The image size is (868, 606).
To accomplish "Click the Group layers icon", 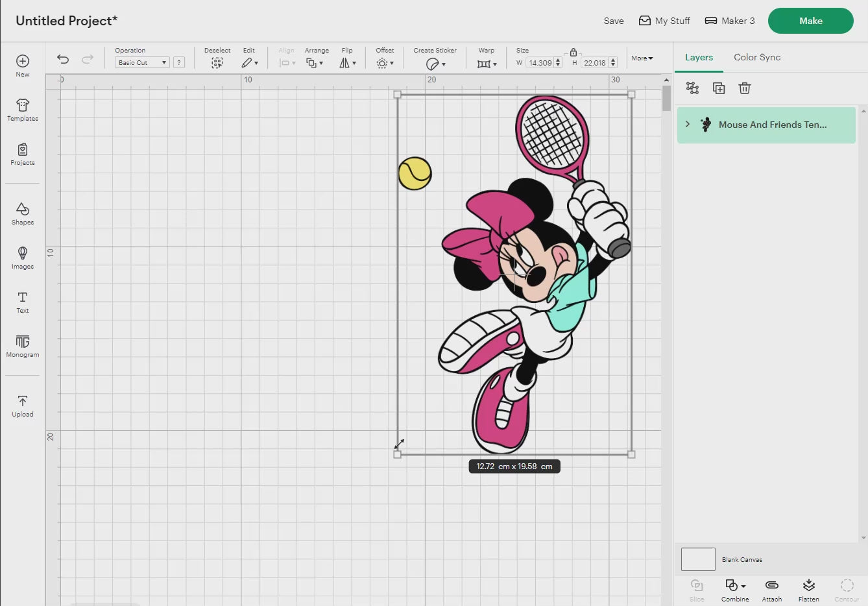I will coord(693,88).
